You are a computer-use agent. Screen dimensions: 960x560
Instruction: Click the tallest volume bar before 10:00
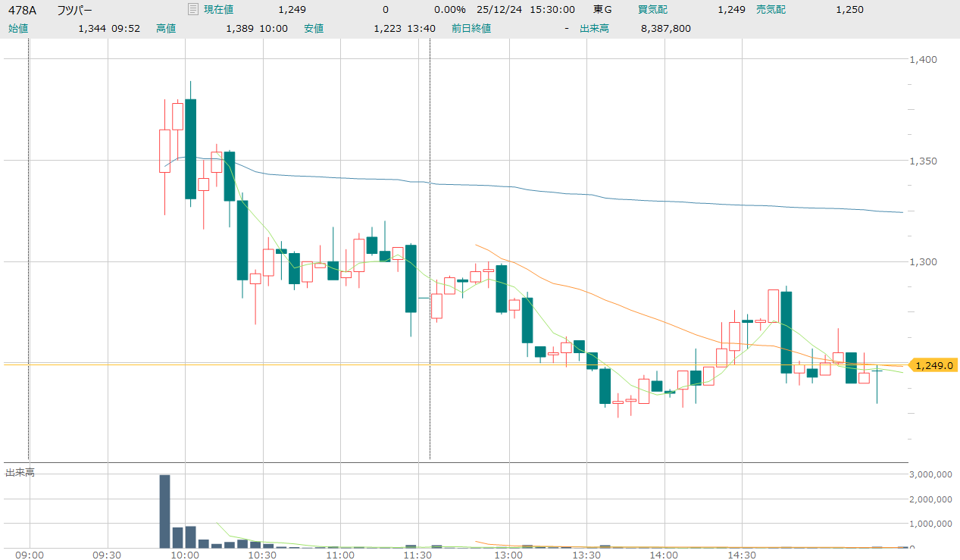pos(164,510)
